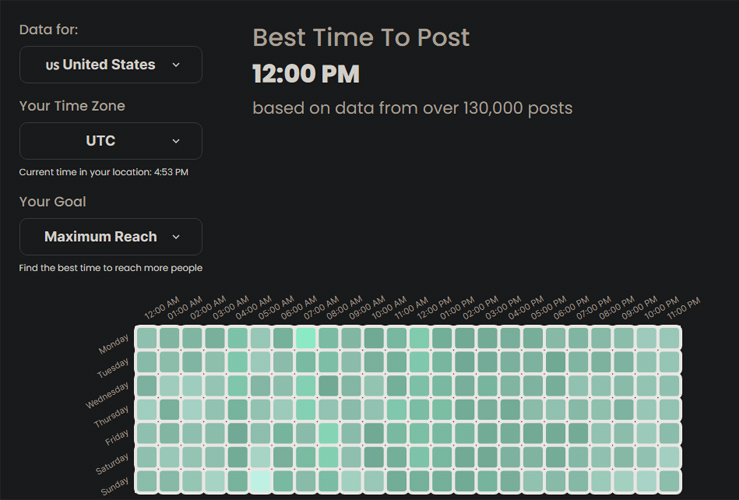Open the UTC time zone dropdown
This screenshot has width=739, height=500.
click(x=111, y=141)
